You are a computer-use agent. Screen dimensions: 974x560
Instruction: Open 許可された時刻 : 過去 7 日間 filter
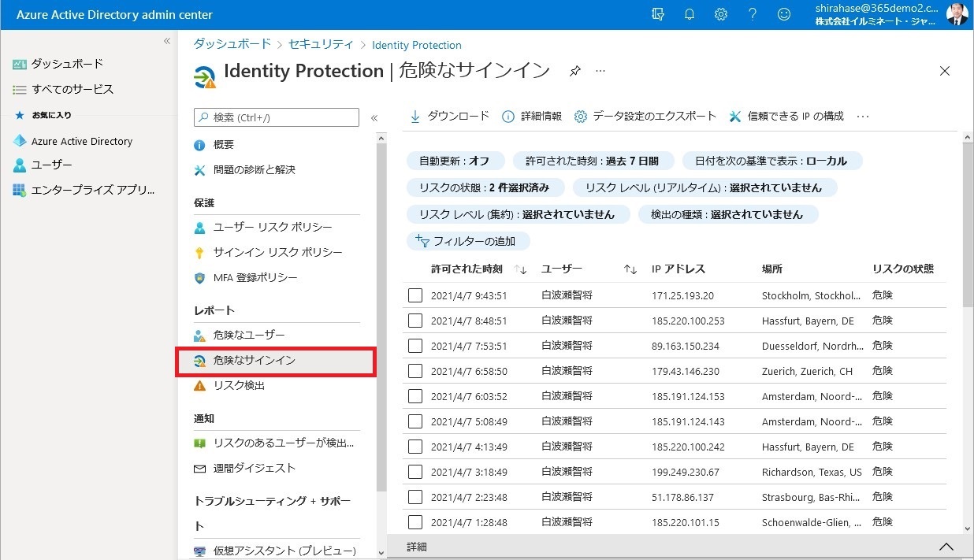[x=592, y=161]
